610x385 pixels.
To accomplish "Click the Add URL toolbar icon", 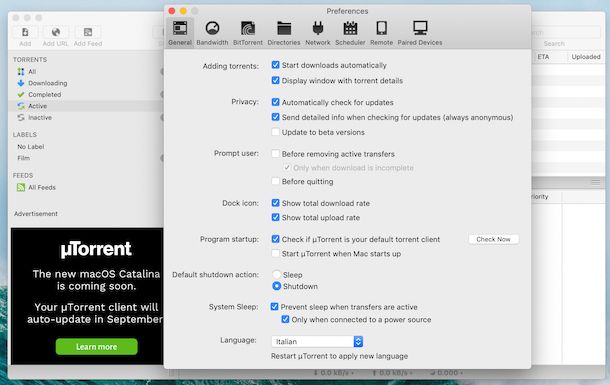I will coord(56,32).
